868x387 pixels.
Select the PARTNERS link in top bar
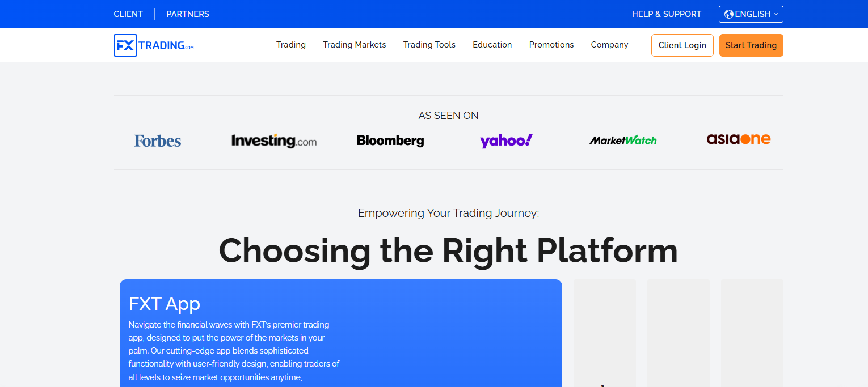[x=188, y=14]
